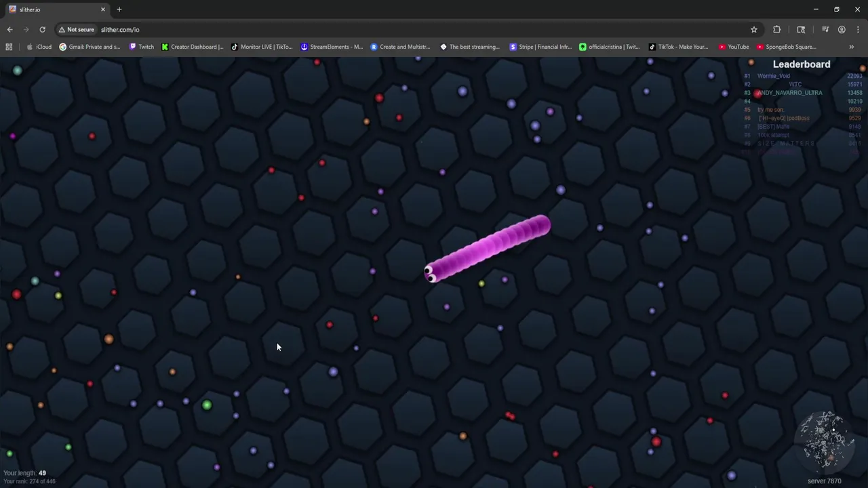This screenshot has height=488, width=868.
Task: Click leaderboard score 22093
Action: click(x=854, y=76)
